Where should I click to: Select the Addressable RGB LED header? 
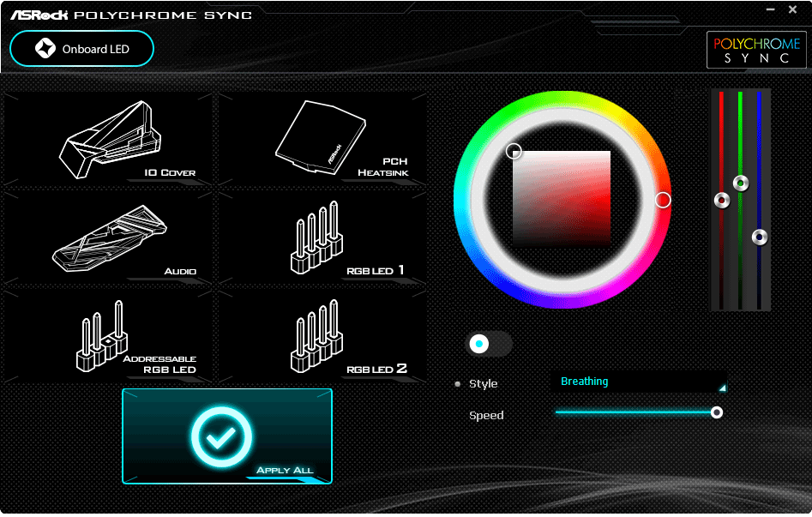(108, 336)
